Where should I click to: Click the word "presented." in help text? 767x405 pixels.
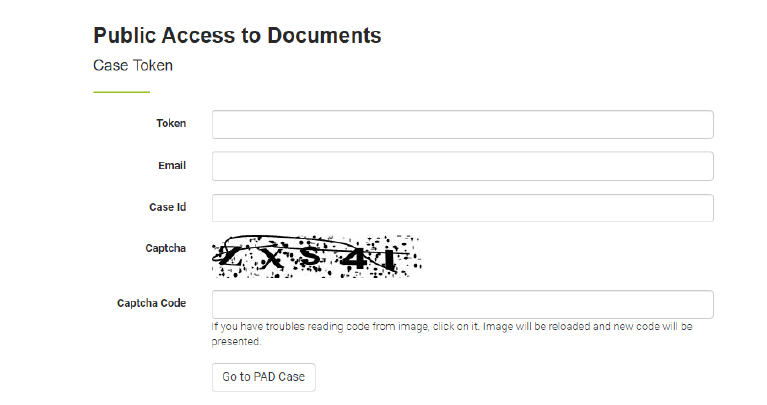pyautogui.click(x=236, y=341)
